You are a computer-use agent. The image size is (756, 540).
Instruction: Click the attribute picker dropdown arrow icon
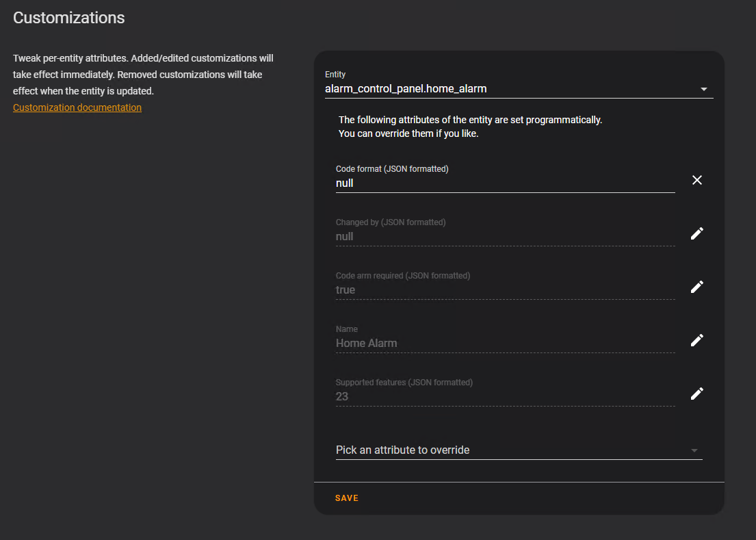pos(694,450)
